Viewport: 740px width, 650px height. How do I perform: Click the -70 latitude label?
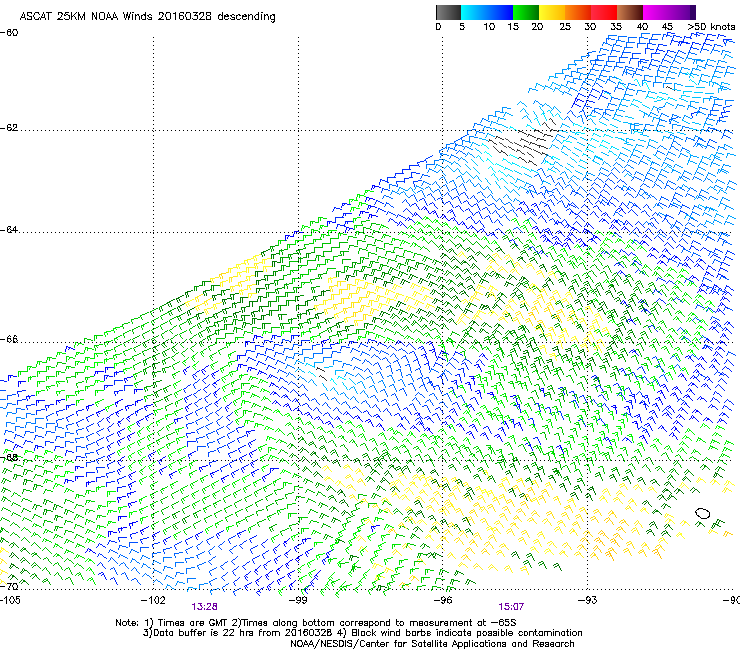pos(9,587)
